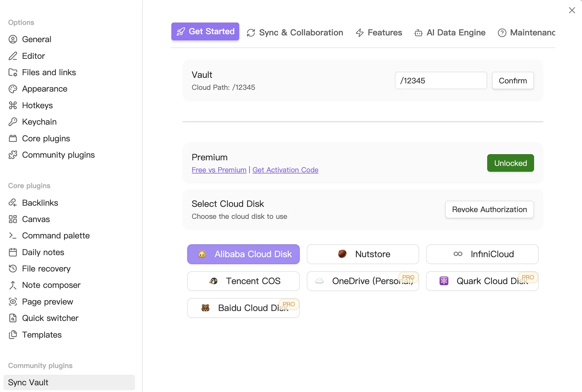This screenshot has height=392, width=582.
Task: Click the Quark Cloud Disk atom icon
Action: (x=444, y=281)
